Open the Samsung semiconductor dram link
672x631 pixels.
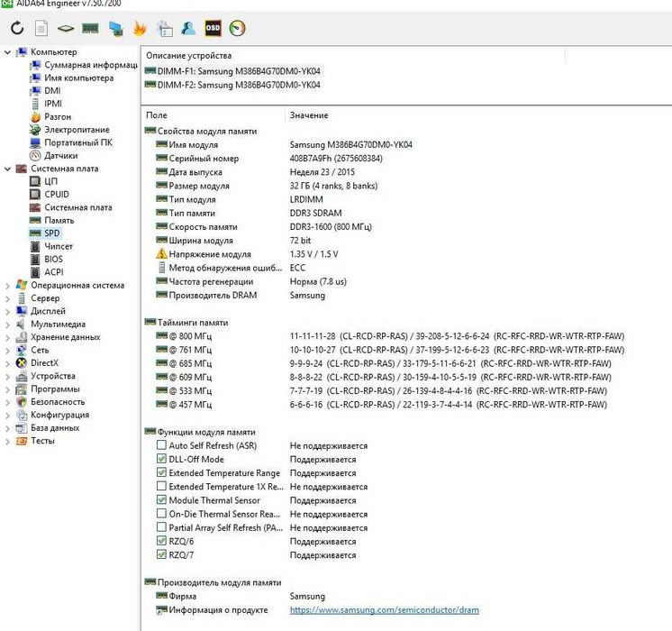point(385,609)
